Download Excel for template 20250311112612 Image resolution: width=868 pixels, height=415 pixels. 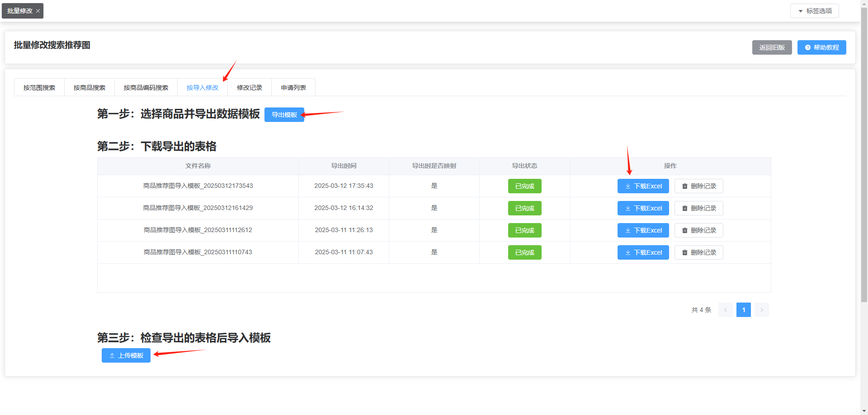(x=643, y=230)
